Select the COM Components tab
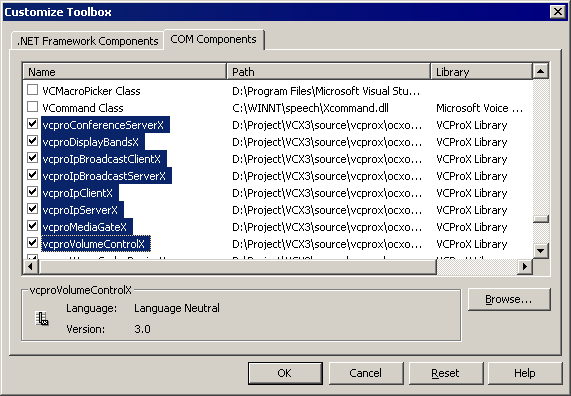This screenshot has width=571, height=396. 213,39
